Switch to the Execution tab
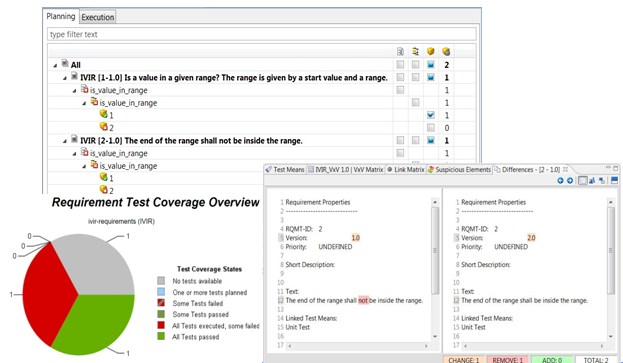The image size is (623, 363). (97, 17)
